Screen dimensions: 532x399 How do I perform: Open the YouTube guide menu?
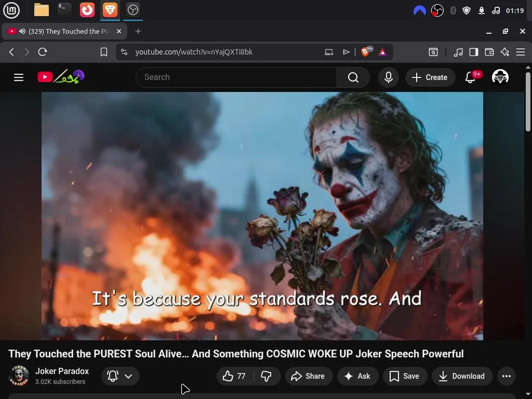pos(19,78)
